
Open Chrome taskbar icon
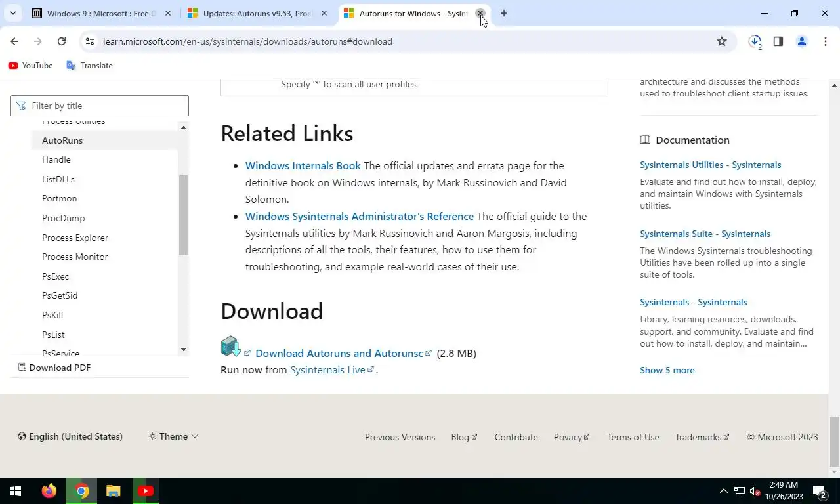click(x=81, y=491)
